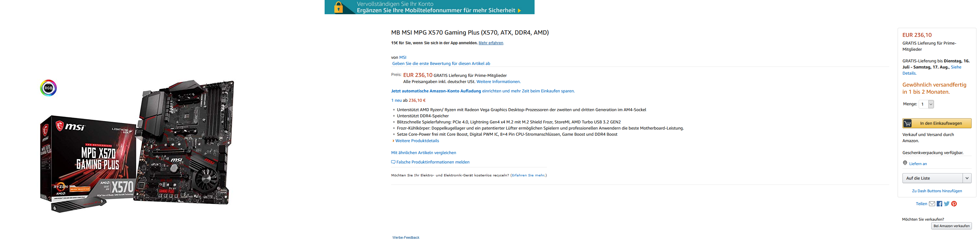Click the Bei Amazon verkaufen button

click(951, 226)
